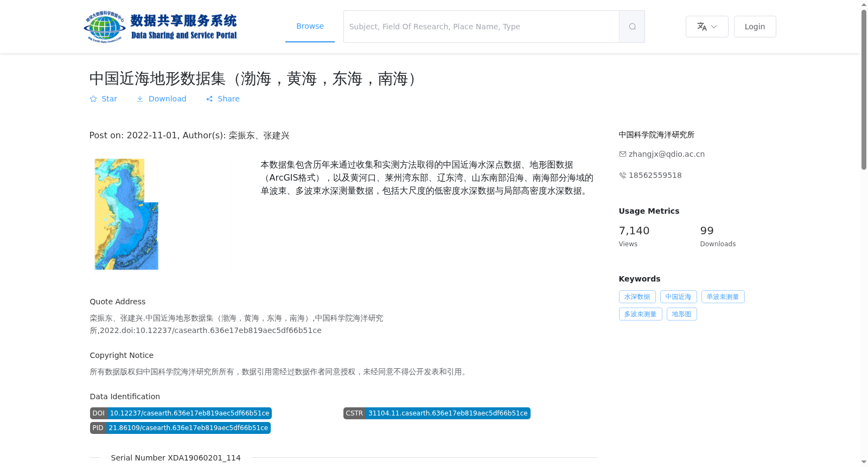Switch to the Browse tab

pyautogui.click(x=310, y=26)
